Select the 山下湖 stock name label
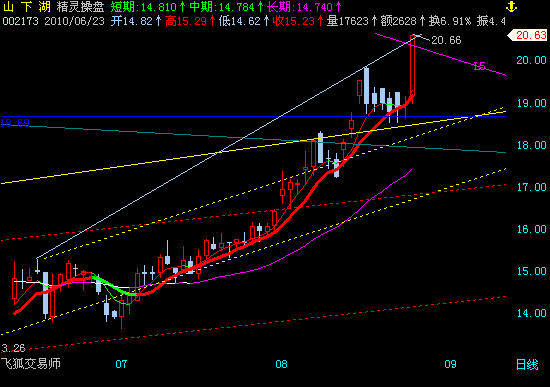 pos(27,7)
